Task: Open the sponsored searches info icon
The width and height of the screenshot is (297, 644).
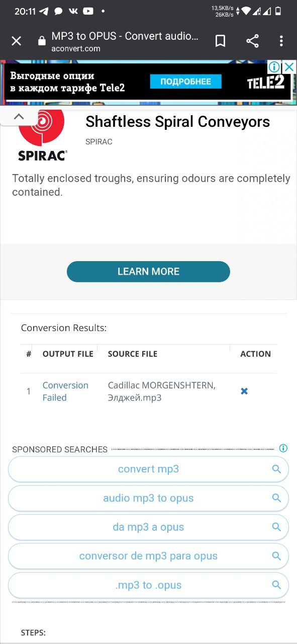Action: point(283,448)
